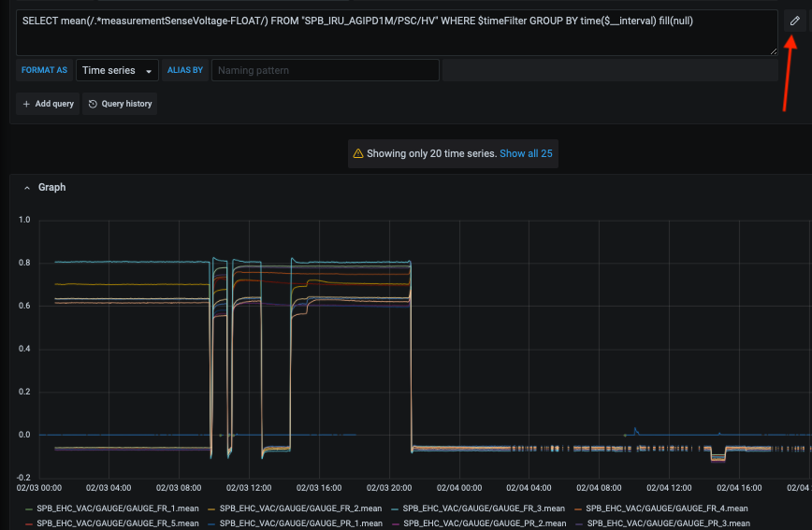Image resolution: width=812 pixels, height=530 pixels.
Task: Select SPB_EHC_VAC/GAUGE/GAUGE_PR_2.mean legend label
Action: (x=485, y=523)
